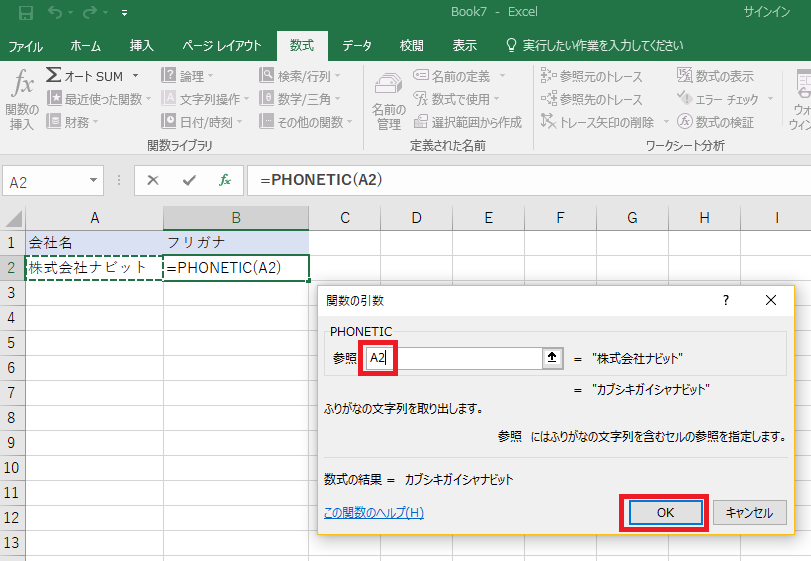Click the Insert Function (関数の挿入) icon
The height and width of the screenshot is (561, 811).
pos(22,98)
